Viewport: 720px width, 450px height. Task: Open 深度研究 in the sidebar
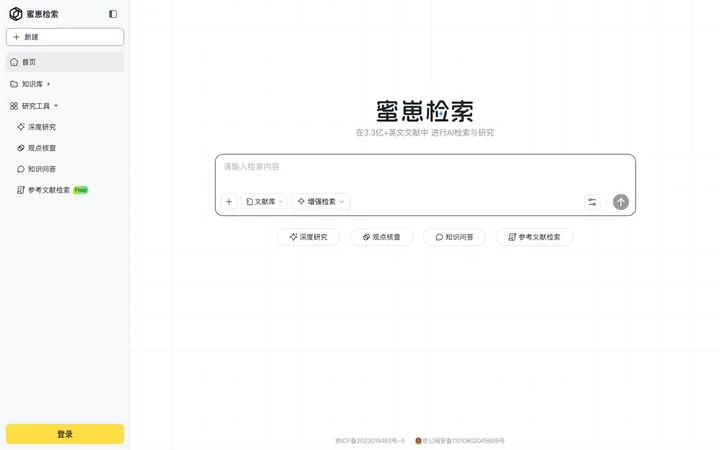(x=37, y=127)
